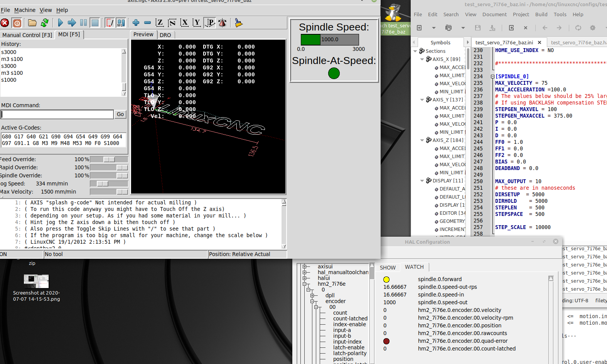Click the Spindle-At-Speed green LED
Screen dimensions: 607x364
[x=334, y=73]
